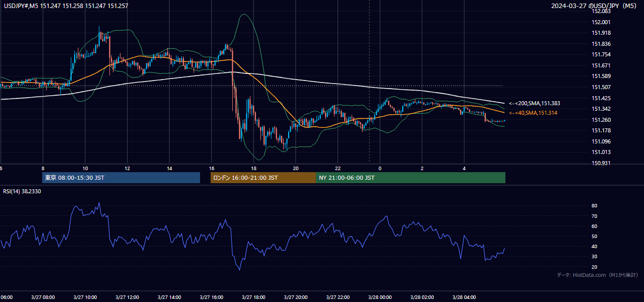Click price axis value 151.096
This screenshot has height=302, width=644.
point(601,141)
